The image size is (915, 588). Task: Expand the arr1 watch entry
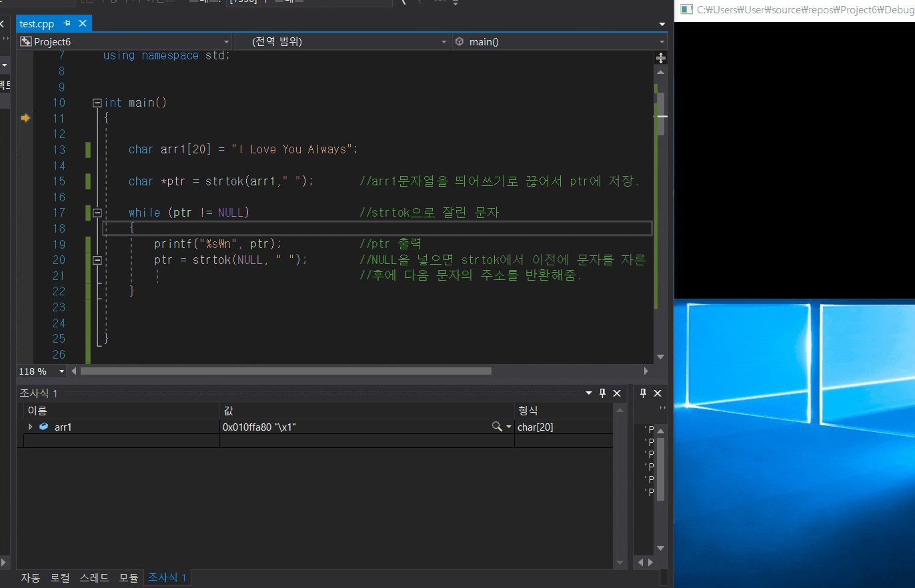(x=30, y=427)
